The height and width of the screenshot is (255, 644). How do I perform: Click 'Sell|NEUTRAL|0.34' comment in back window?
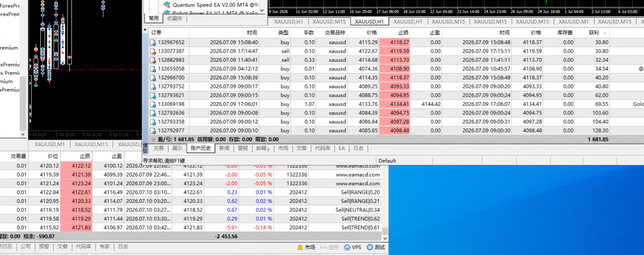pyautogui.click(x=357, y=210)
